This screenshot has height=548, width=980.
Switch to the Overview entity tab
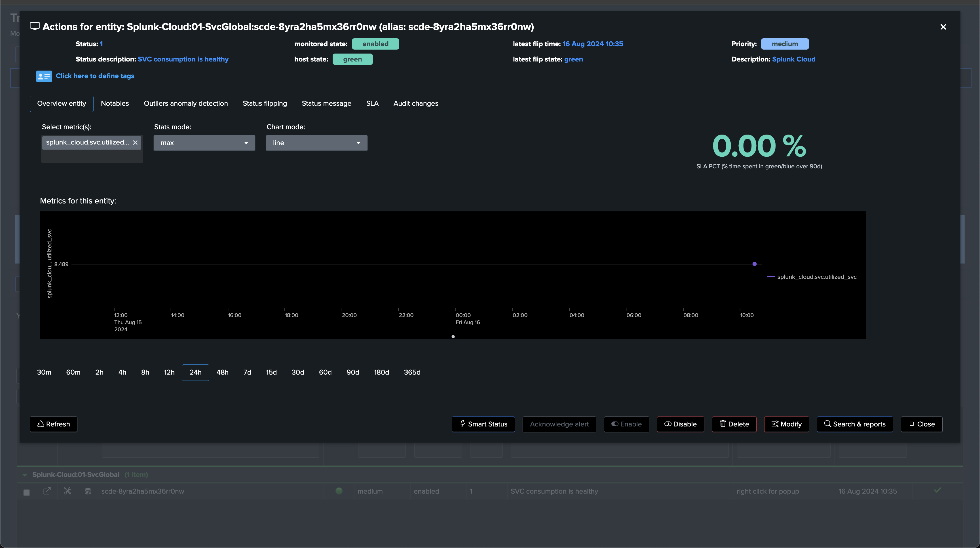[x=62, y=104]
